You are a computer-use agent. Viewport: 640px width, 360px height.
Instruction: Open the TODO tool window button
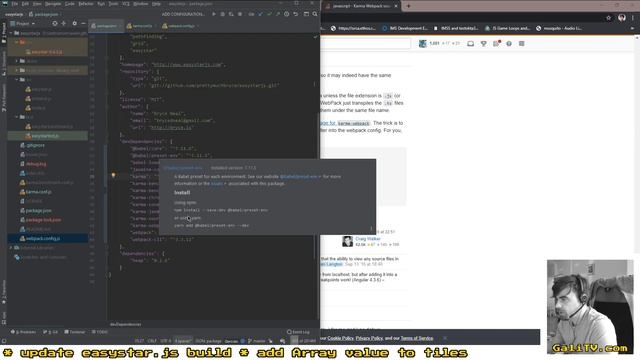(x=100, y=332)
